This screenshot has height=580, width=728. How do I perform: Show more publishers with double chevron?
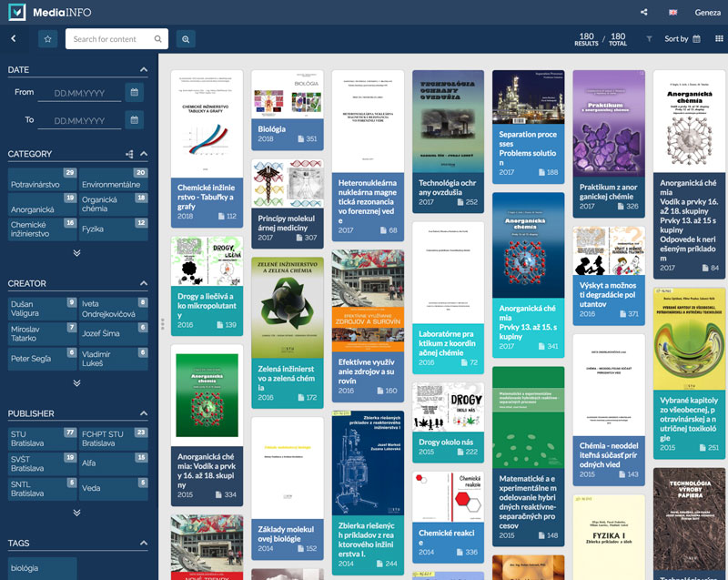click(77, 513)
